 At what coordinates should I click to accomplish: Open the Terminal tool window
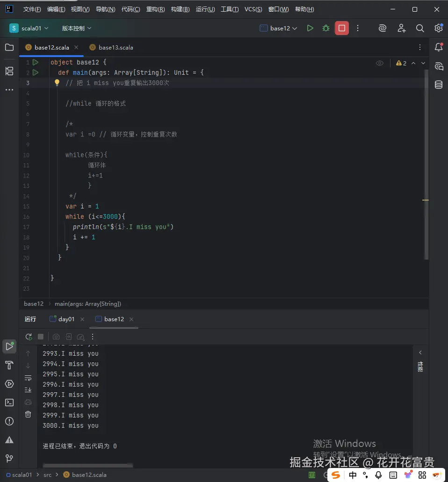9,403
